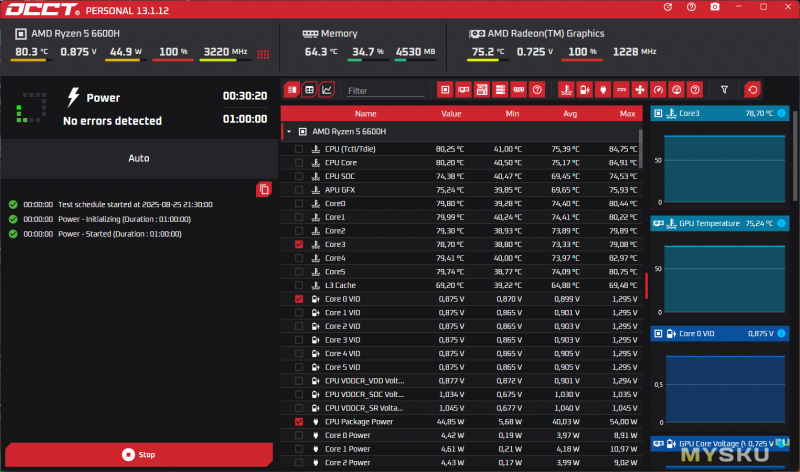This screenshot has width=800, height=472.
Task: Toggle motherboard sensors filter icon
Action: [x=482, y=90]
